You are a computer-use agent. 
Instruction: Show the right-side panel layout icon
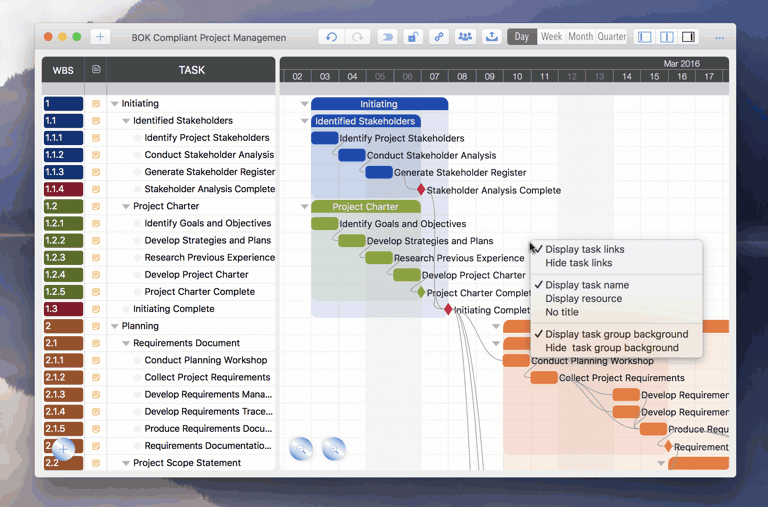click(688, 37)
